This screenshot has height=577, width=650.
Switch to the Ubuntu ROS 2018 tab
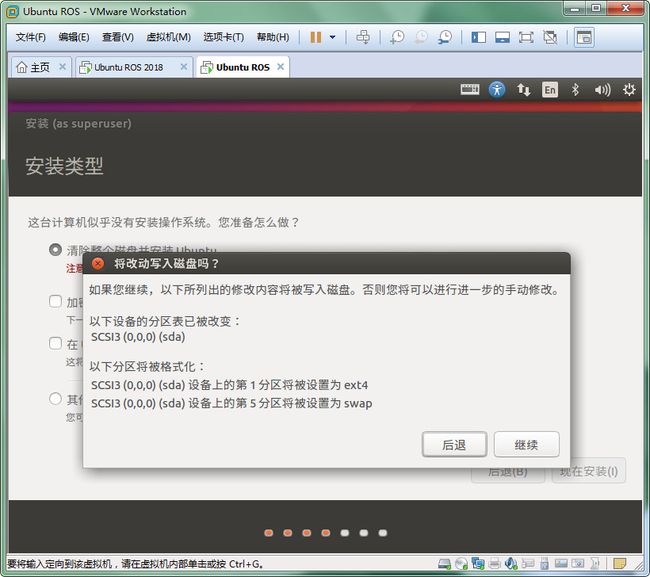click(129, 67)
